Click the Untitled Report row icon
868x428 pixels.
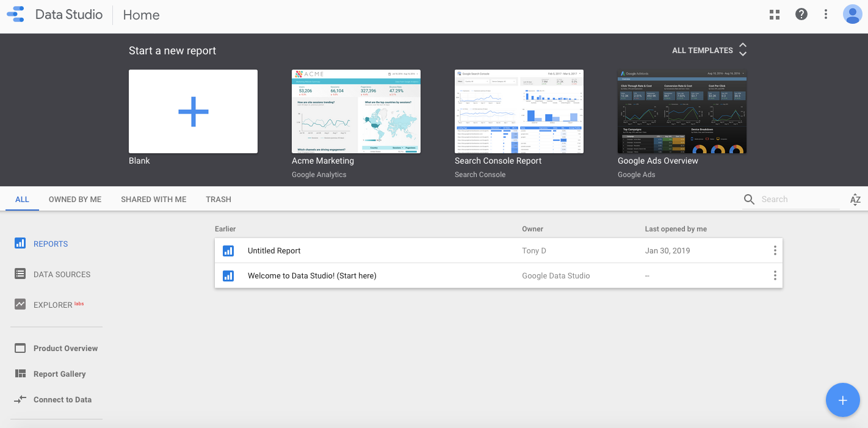pos(228,251)
